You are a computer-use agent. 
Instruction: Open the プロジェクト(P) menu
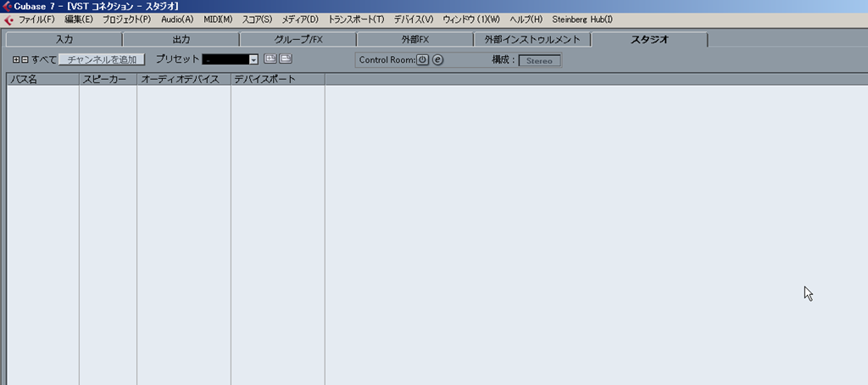[127, 20]
